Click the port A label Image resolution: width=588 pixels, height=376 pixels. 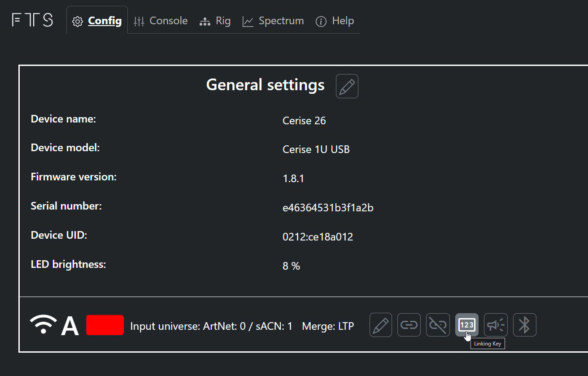pyautogui.click(x=70, y=326)
